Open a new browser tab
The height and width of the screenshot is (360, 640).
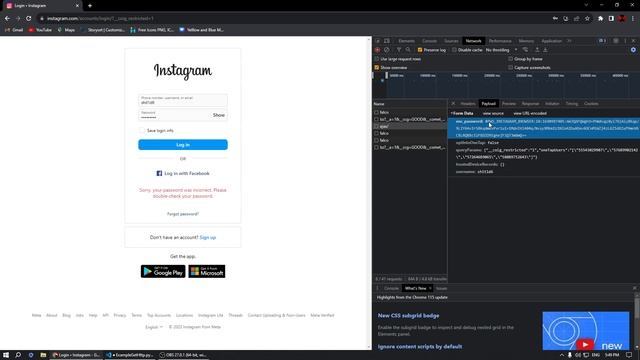click(x=90, y=6)
